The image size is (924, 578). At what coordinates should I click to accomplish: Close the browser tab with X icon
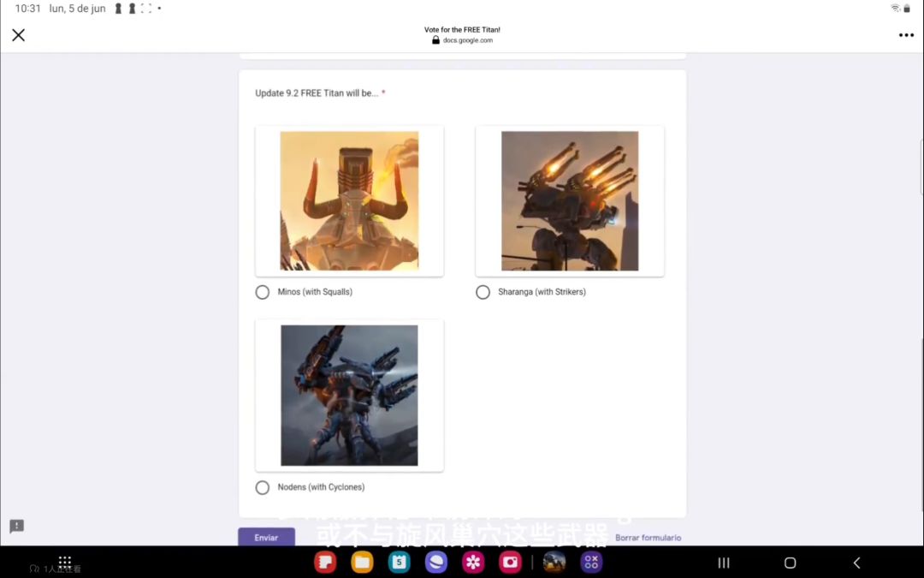coord(18,35)
